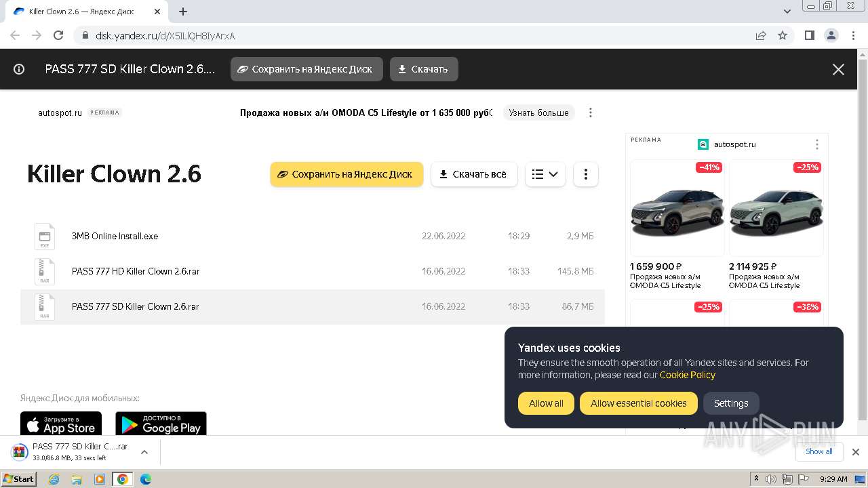Select PASS 777 HD Killer Clown 2.6.rar
Image resolution: width=868 pixels, height=488 pixels.
tap(313, 271)
